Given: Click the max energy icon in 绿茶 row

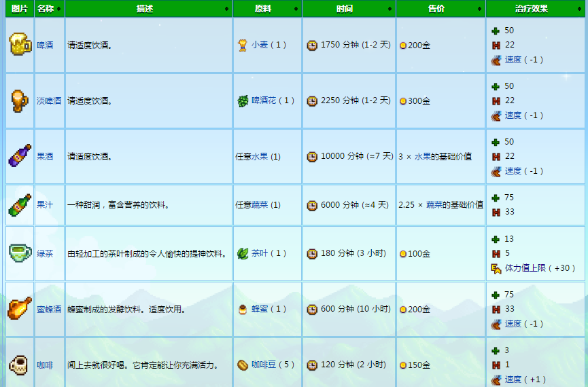Looking at the screenshot, I should click(496, 269).
